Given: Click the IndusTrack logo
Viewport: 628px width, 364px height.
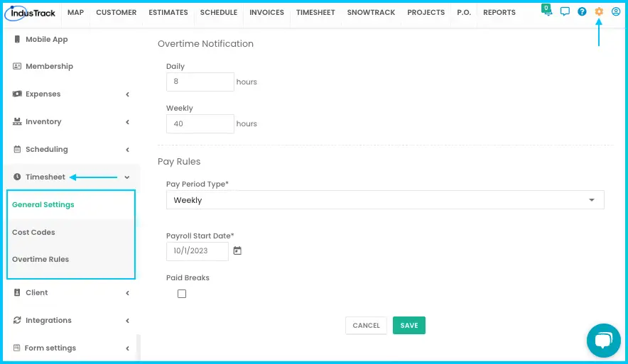Looking at the screenshot, I should pos(31,13).
